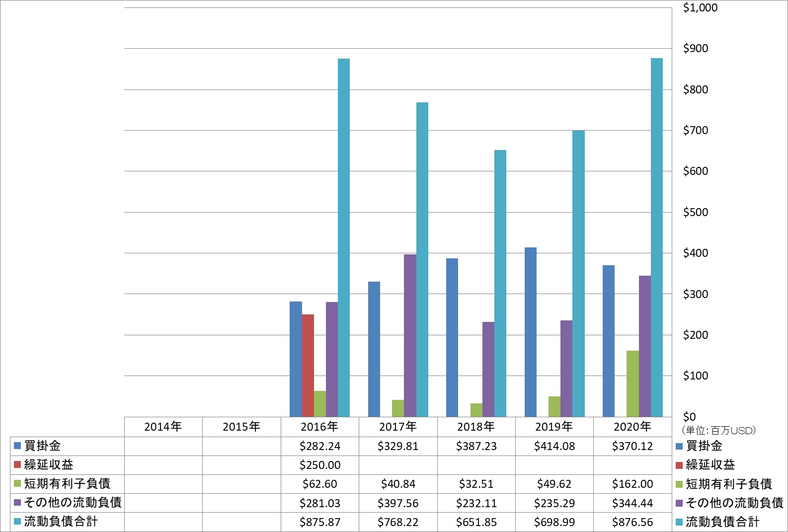Click the $414.08 cell for 2019
The height and width of the screenshot is (532, 788).
pos(554,446)
